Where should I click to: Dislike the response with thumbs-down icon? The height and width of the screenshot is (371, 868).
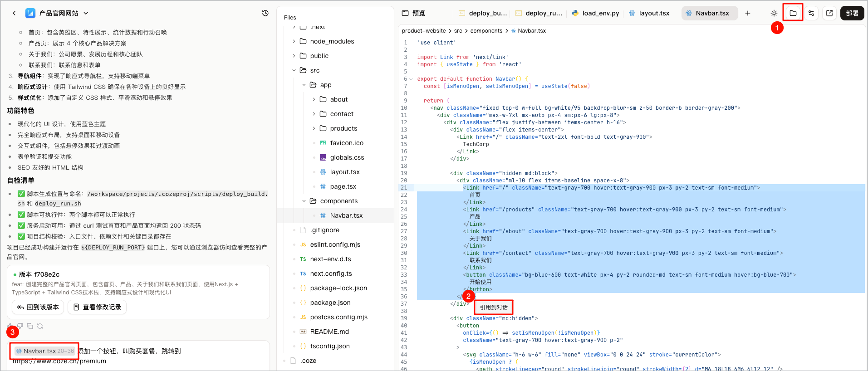pyautogui.click(x=20, y=326)
